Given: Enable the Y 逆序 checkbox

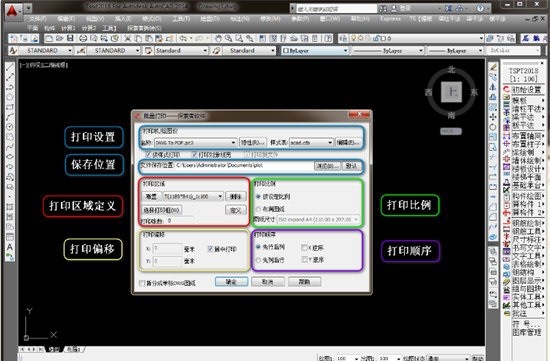Looking at the screenshot, I should (304, 260).
